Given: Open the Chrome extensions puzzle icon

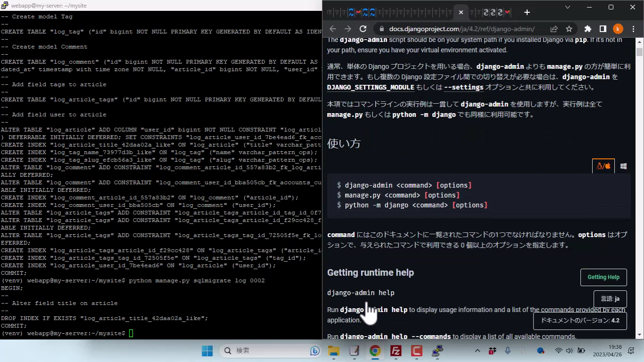Looking at the screenshot, I should click(x=588, y=29).
